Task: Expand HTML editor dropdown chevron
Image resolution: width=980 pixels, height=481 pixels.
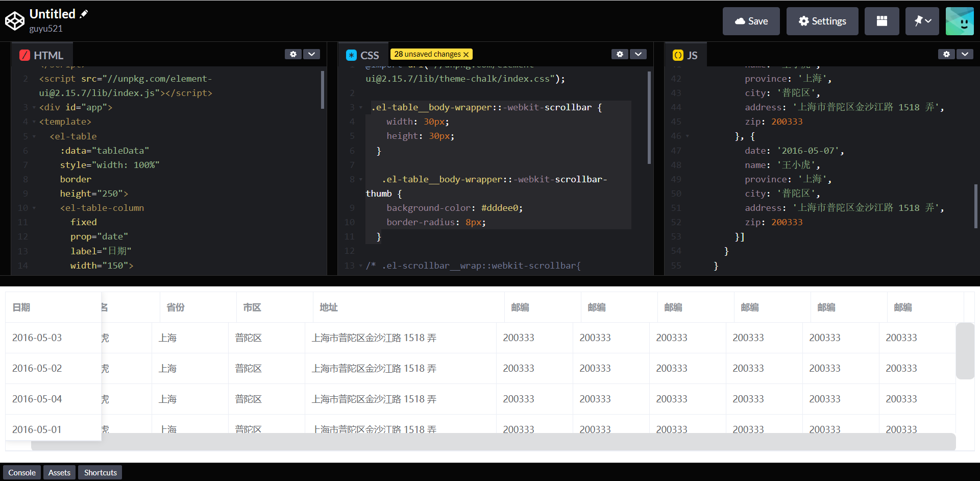Action: point(311,54)
